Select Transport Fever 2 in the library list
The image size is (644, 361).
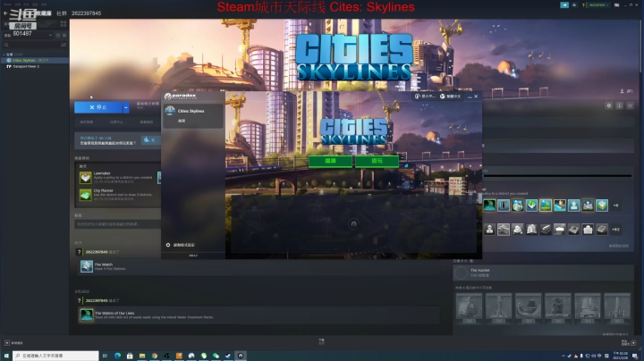point(26,66)
